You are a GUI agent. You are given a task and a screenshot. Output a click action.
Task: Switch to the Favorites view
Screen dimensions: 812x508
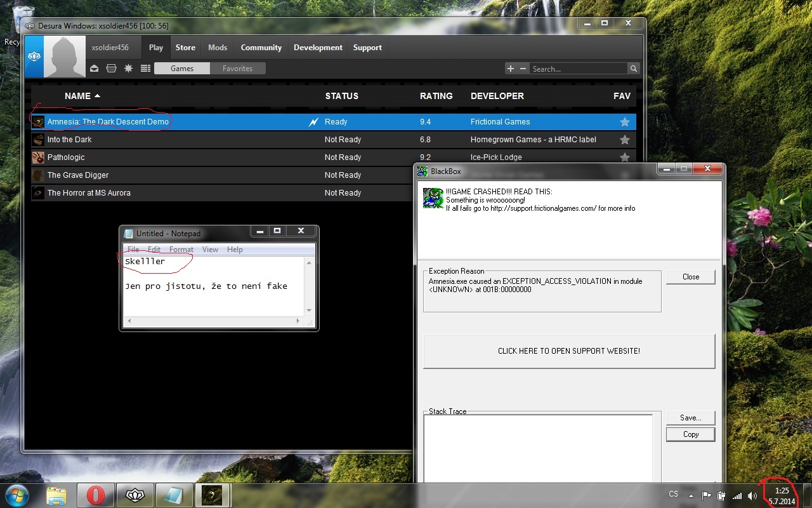[x=237, y=69]
